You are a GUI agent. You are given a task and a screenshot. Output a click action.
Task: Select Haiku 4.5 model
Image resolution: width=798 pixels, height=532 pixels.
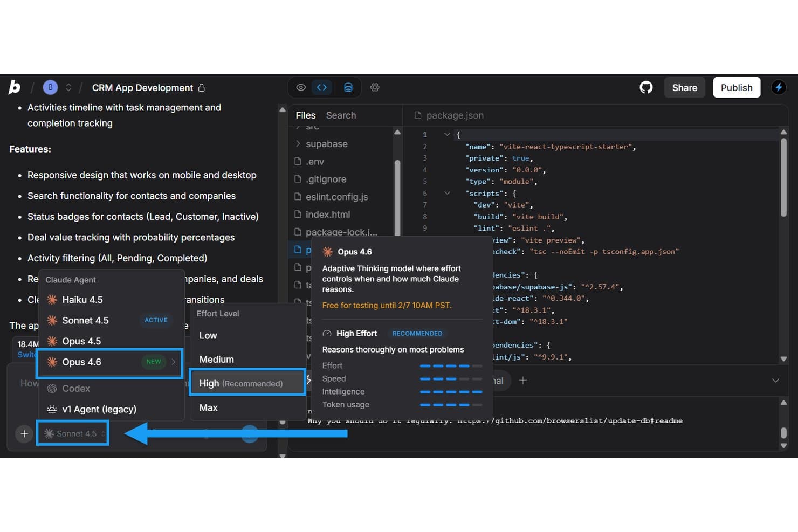coord(112,300)
